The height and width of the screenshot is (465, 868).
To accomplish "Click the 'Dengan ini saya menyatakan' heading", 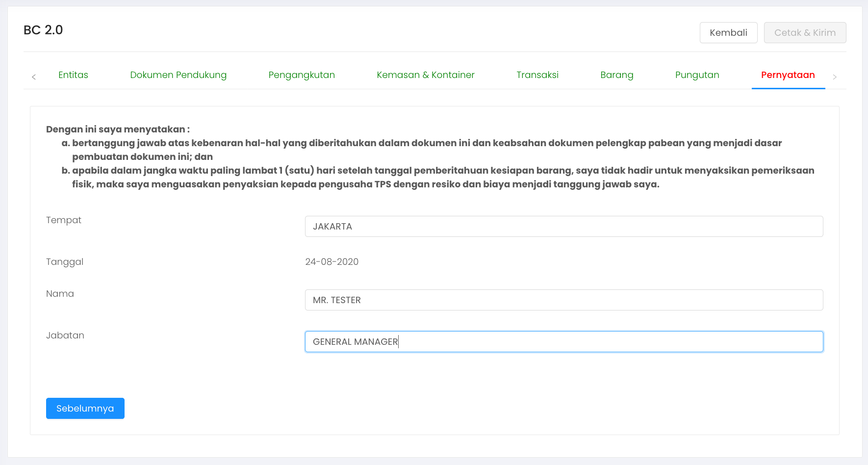I will (118, 129).
